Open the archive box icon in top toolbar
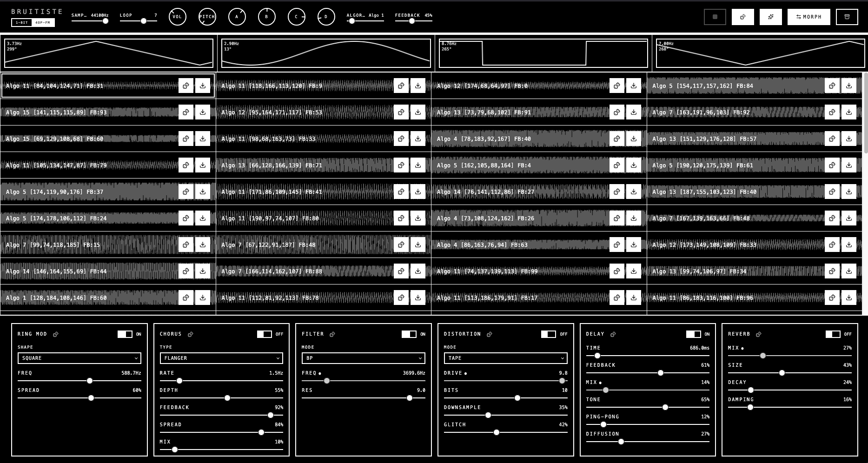Viewport: 868px width, 463px height. pos(847,17)
